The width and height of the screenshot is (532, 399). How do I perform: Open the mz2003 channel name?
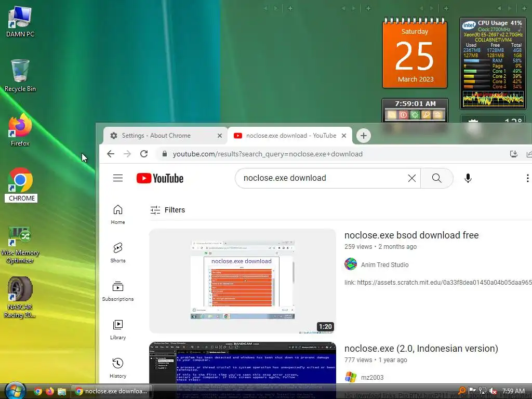[x=372, y=378]
